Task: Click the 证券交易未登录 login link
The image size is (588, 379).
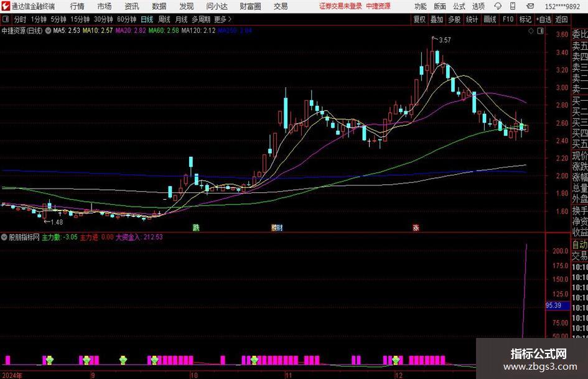Action: coord(340,6)
